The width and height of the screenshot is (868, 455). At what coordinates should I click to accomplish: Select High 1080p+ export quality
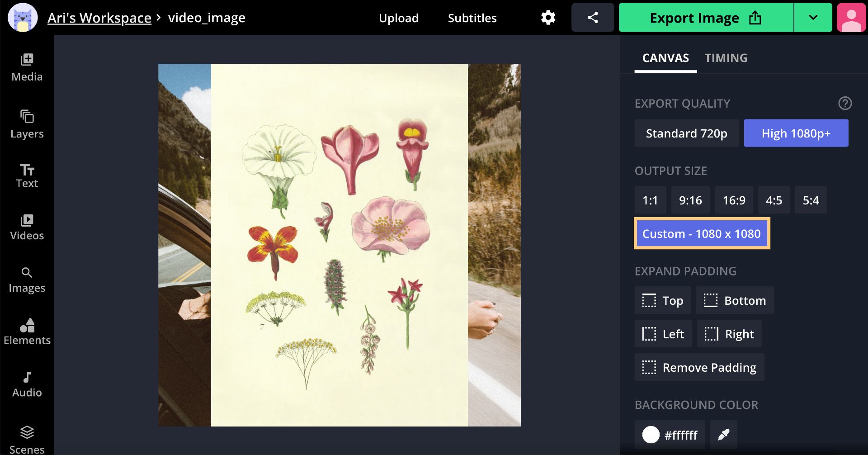[x=796, y=133]
